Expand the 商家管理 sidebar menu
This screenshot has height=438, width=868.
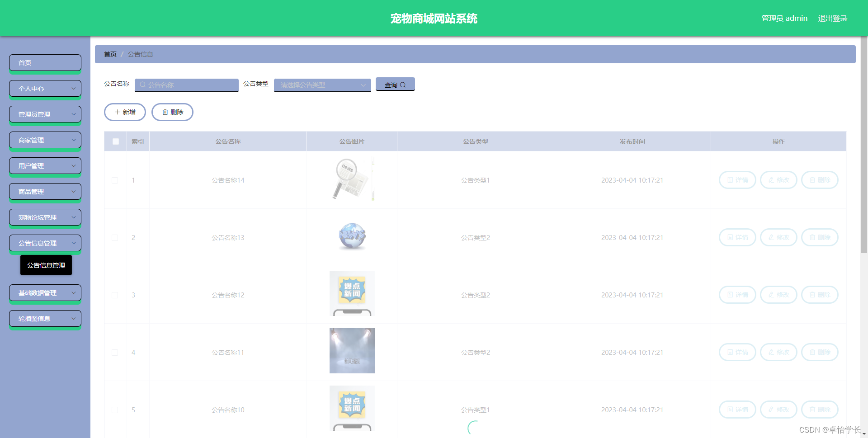(x=45, y=140)
